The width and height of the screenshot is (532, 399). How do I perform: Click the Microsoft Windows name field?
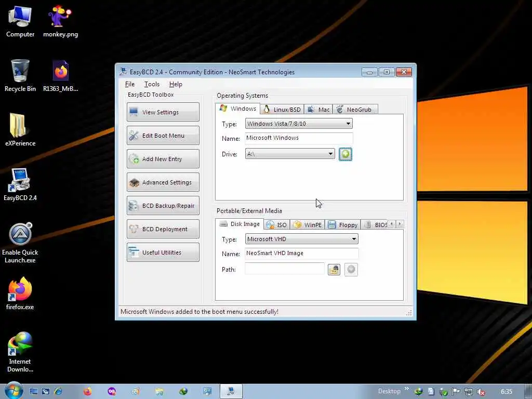(299, 138)
